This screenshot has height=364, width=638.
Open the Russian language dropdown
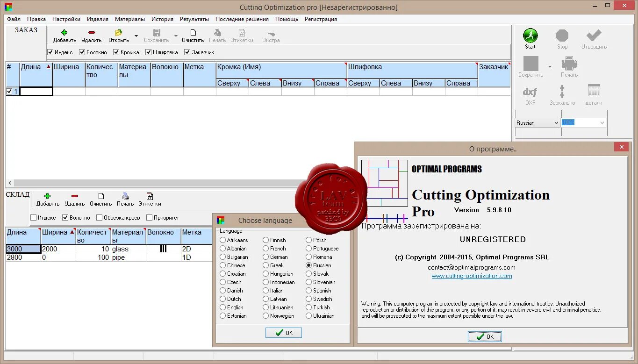pyautogui.click(x=538, y=122)
